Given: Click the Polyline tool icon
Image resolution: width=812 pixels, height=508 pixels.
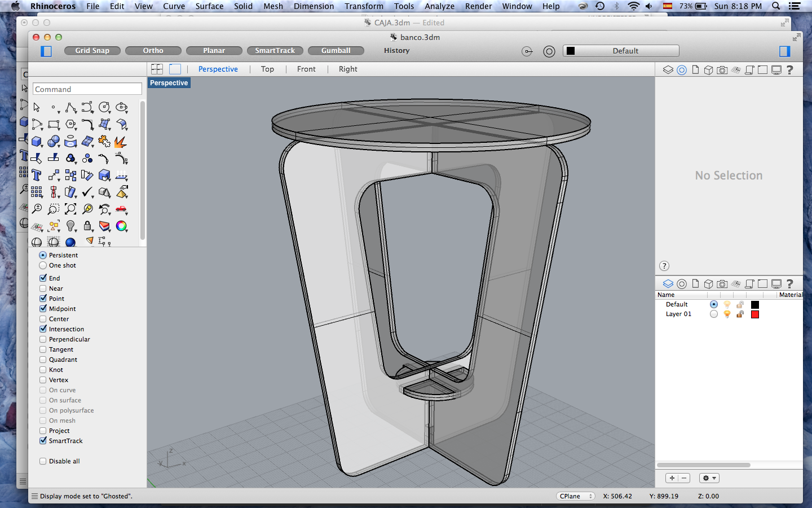Looking at the screenshot, I should [x=70, y=107].
